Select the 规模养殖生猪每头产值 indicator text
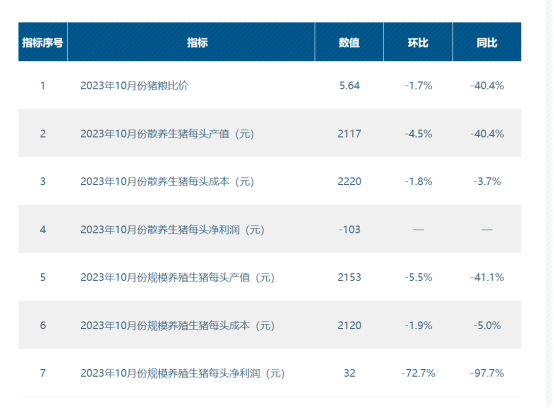This screenshot has width=554, height=408. pyautogui.click(x=177, y=277)
